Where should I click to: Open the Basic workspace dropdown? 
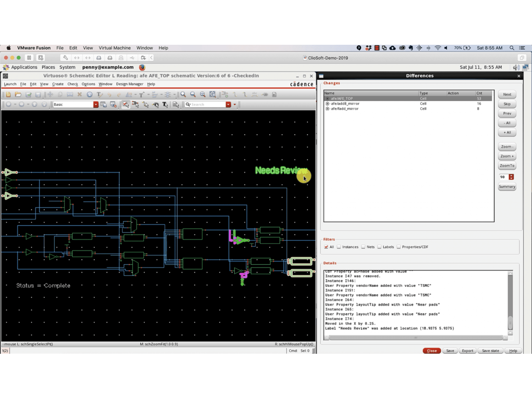tap(95, 105)
